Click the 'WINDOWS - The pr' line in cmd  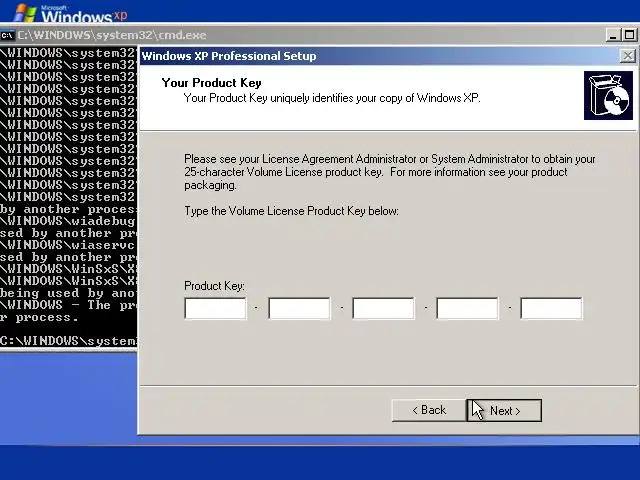(x=68, y=305)
